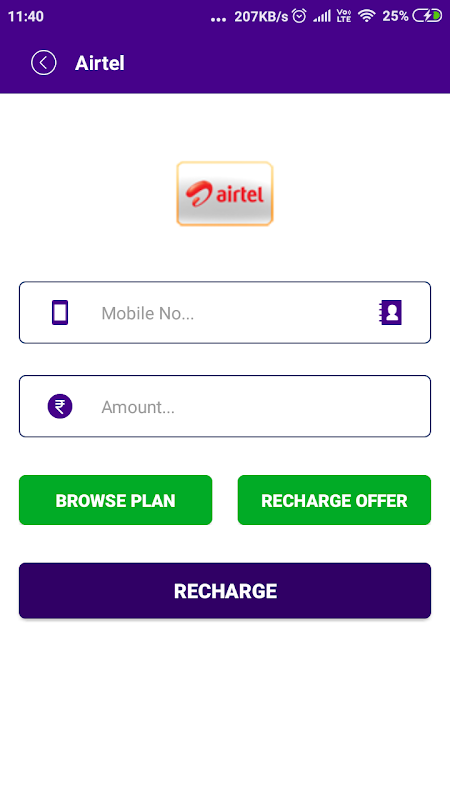Tap the phone icon beside Mobile No

pos(60,313)
